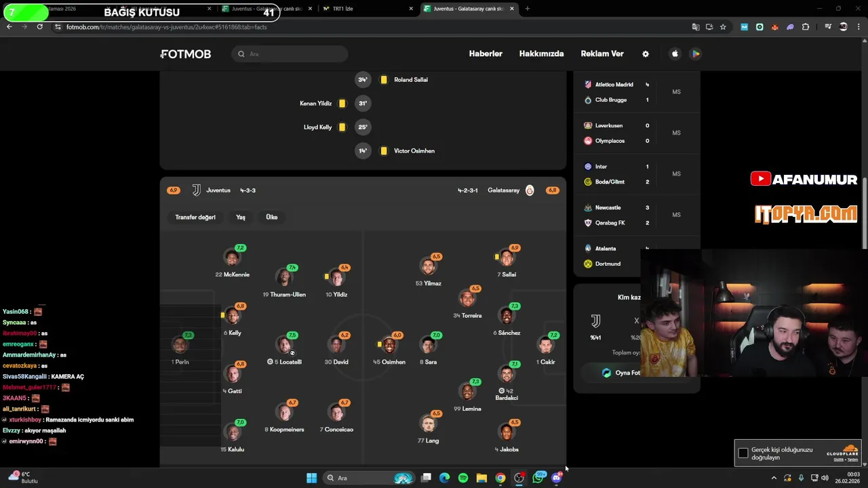Open Sánchez's player photo

click(x=507, y=316)
